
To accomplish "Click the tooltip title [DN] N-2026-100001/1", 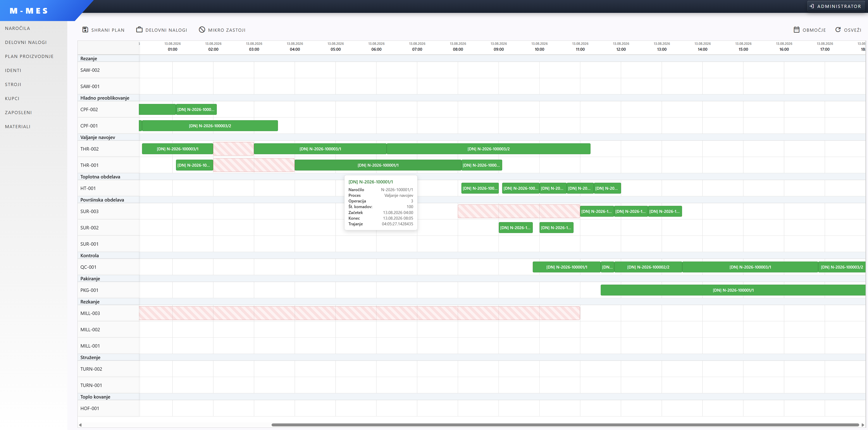I will point(371,182).
